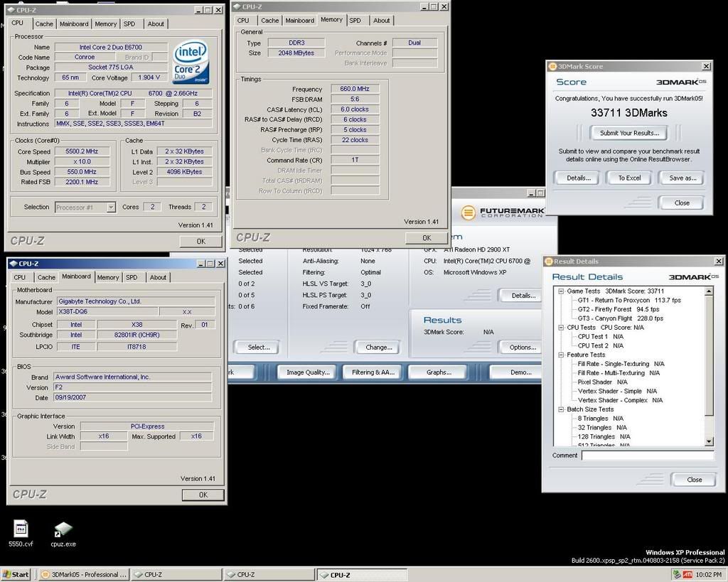728x582 pixels.
Task: Collapse the Game Tests tree node
Action: pos(560,291)
